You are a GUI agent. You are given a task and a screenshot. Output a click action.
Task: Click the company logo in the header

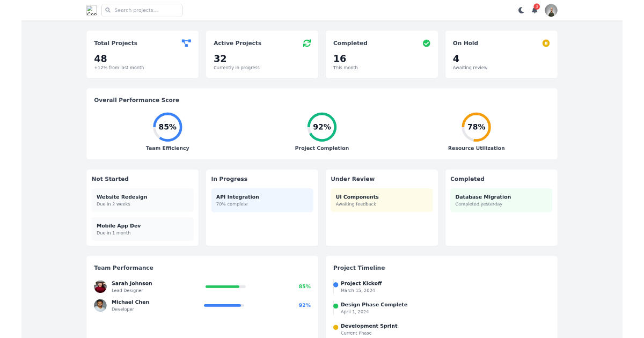click(x=92, y=10)
